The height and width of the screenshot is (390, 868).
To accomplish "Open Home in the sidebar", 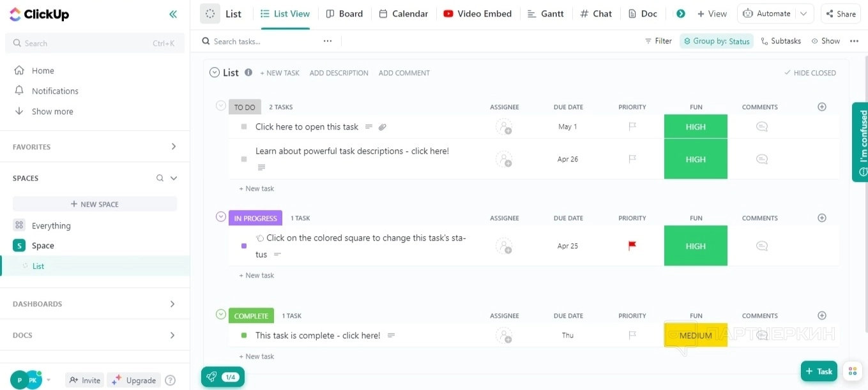I will pyautogui.click(x=43, y=70).
